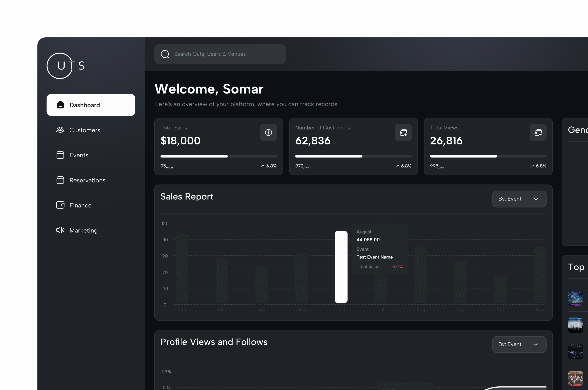Click the Customers people icon

tap(60, 130)
